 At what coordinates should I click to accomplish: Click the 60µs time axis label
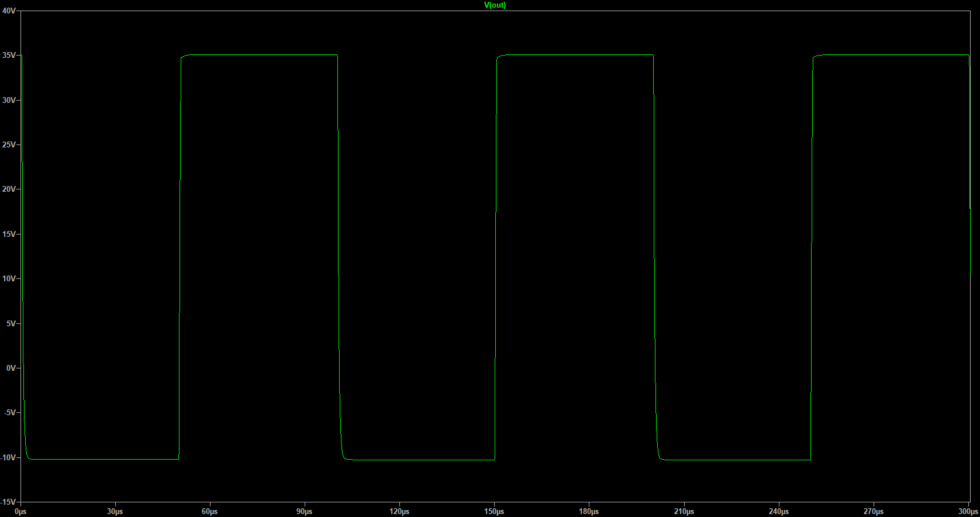210,512
